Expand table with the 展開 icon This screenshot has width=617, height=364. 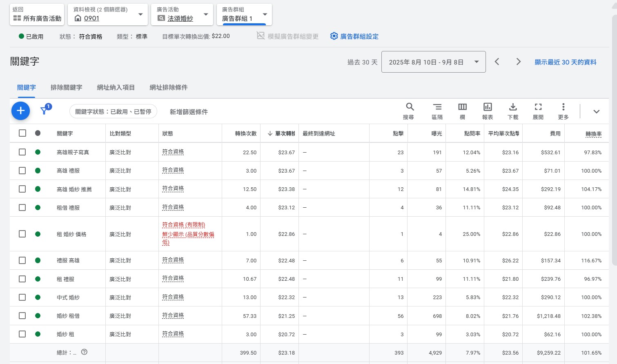click(x=538, y=107)
